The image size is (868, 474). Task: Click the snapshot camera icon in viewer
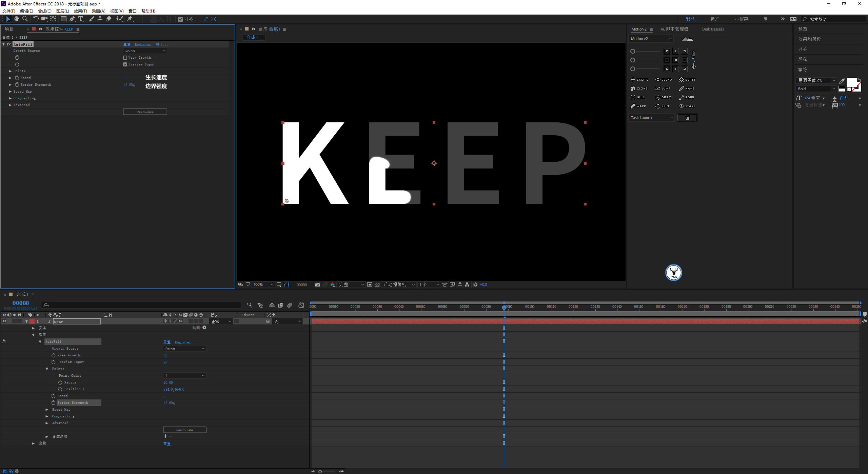coord(317,285)
